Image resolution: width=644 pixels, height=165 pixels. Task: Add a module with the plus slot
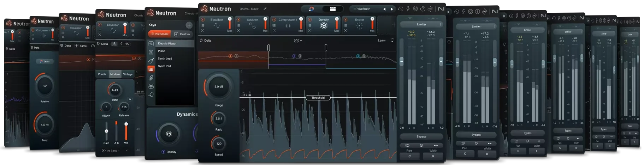(x=393, y=25)
